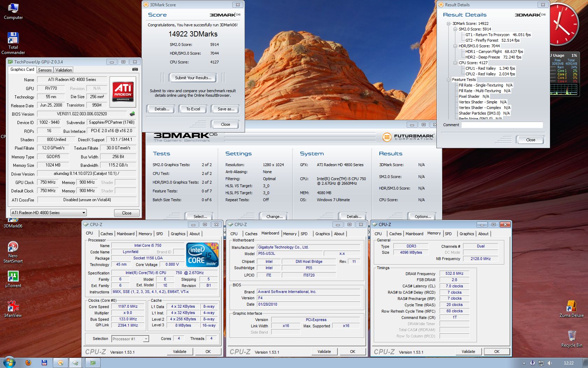Viewport: 588px width, 368px height.
Task: Click the BIOS save chip icon in GPU-Z
Action: coord(132,114)
